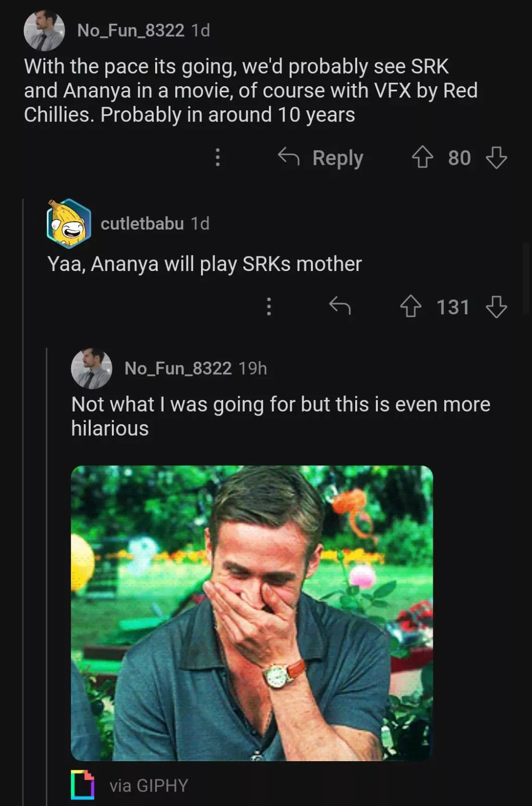Screen dimensions: 532x806
Task: Open three-dot menu on cutletbabu's comment
Action: (269, 306)
